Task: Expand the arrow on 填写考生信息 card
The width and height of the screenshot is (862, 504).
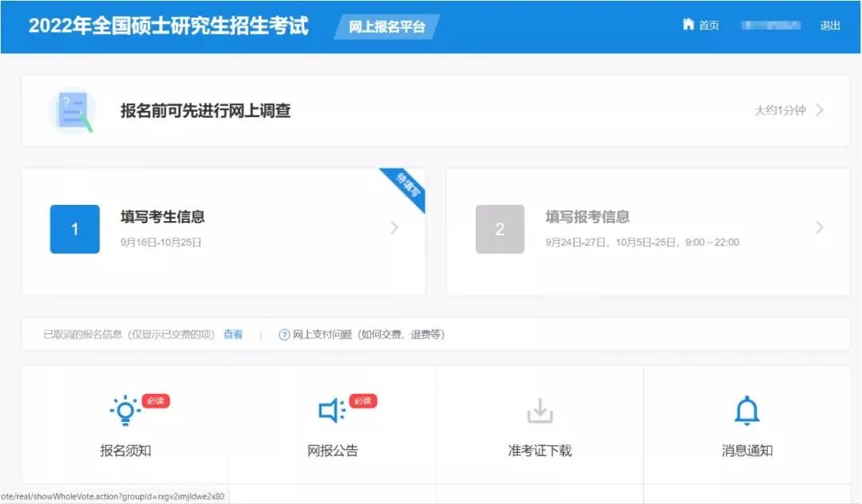Action: pyautogui.click(x=394, y=228)
